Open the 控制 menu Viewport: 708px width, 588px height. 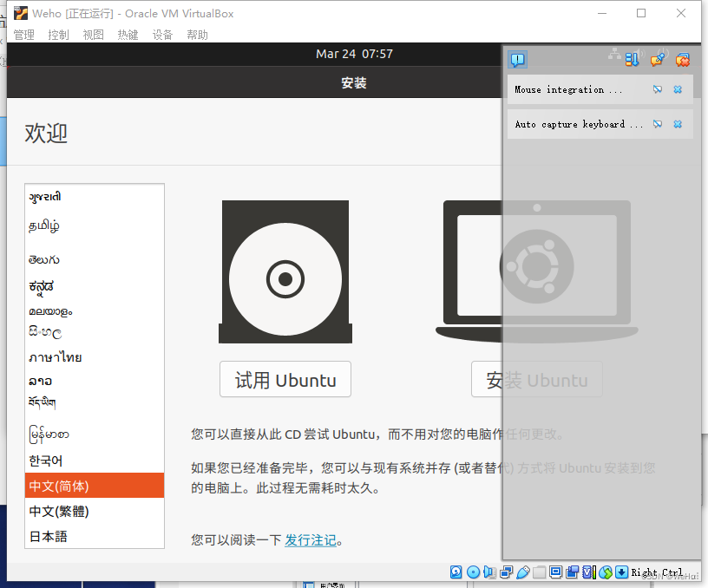coord(59,35)
